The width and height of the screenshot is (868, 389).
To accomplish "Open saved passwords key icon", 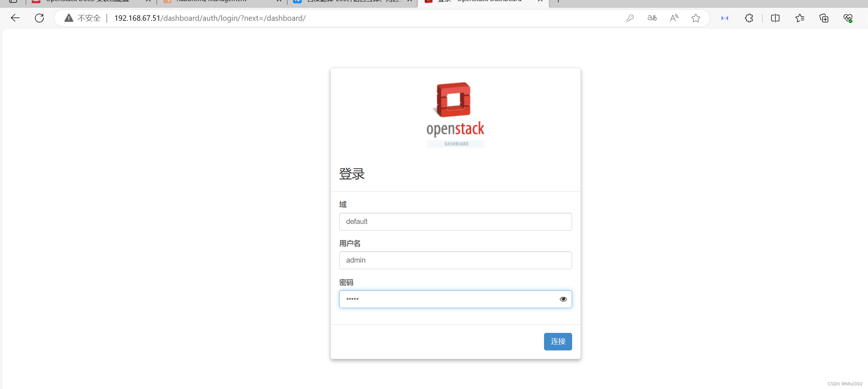I will pos(630,18).
